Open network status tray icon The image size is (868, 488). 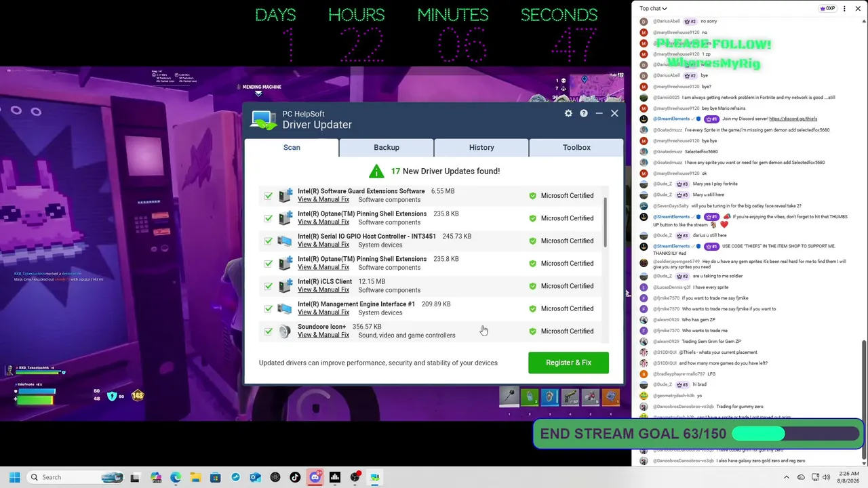(x=815, y=477)
